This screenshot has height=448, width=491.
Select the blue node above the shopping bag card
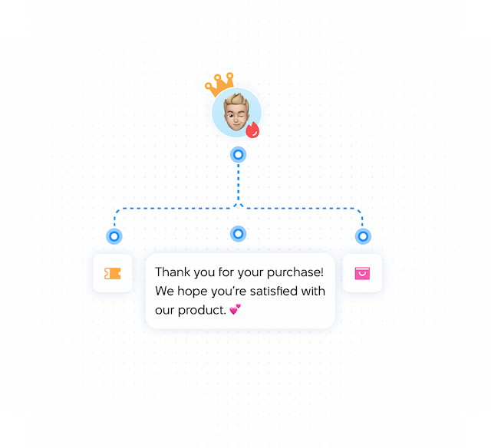coord(363,236)
